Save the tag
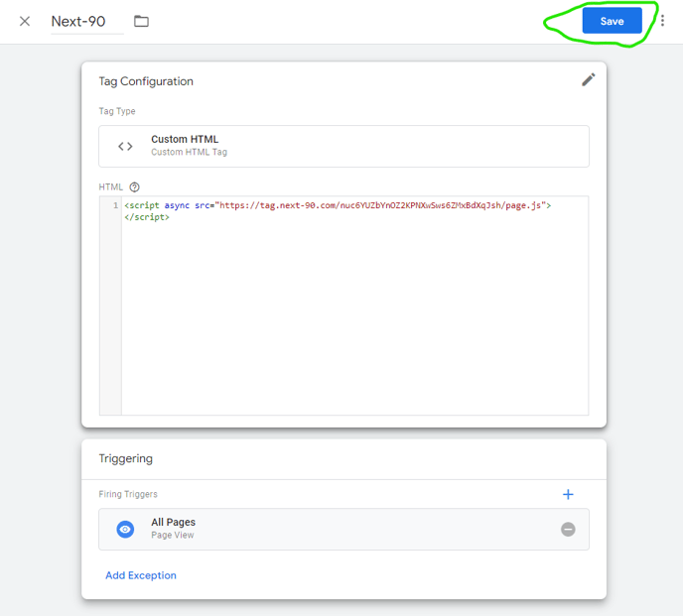Screen dimensions: 683x616 click(612, 21)
